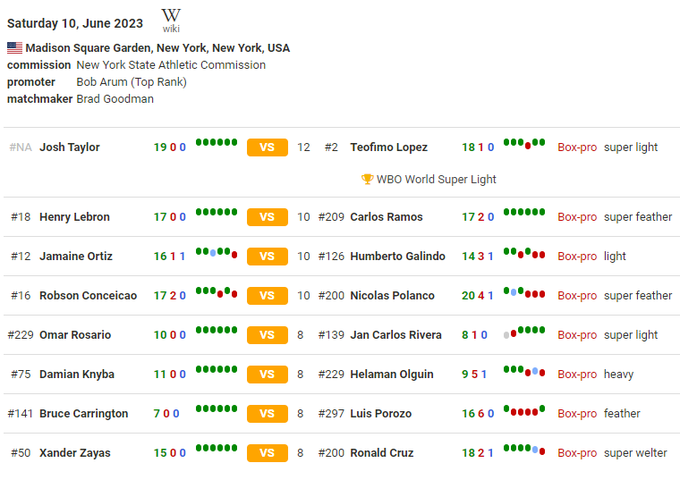Open Josh Taylor's boxer profile
Screen dimensions: 680x480
tap(70, 148)
